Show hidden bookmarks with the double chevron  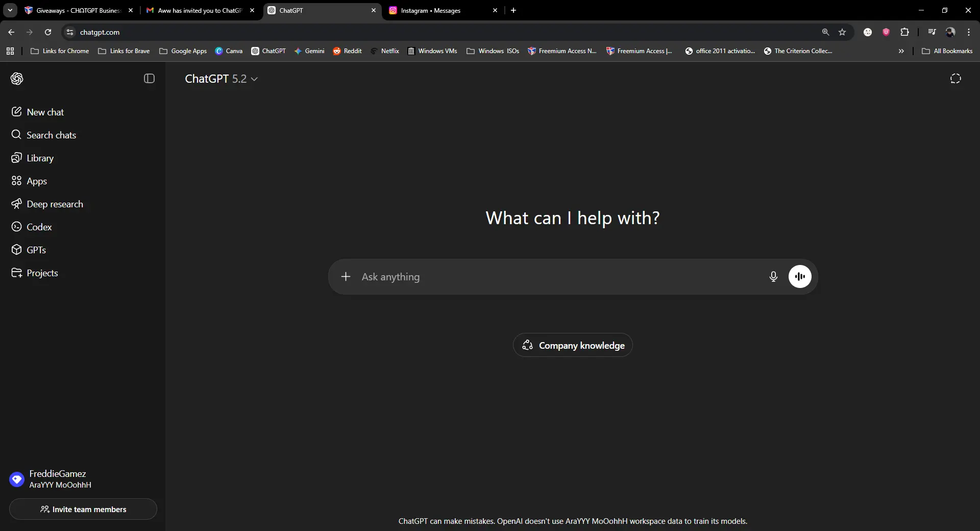pos(901,51)
